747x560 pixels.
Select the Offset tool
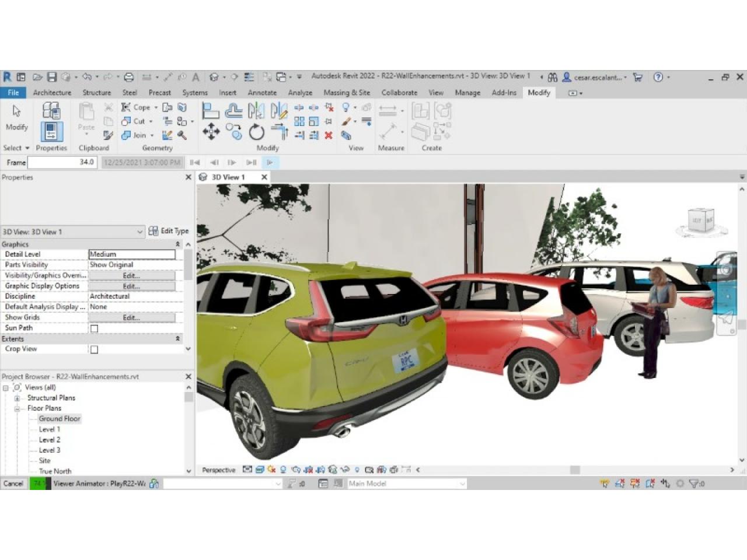pyautogui.click(x=233, y=110)
